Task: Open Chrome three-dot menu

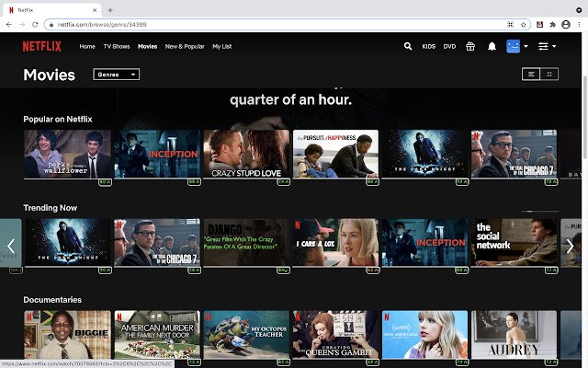Action: 580,25
